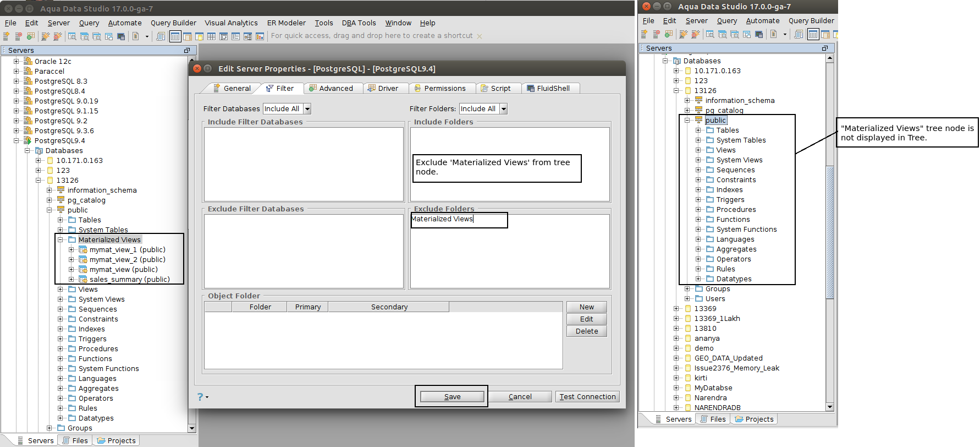The image size is (980, 447).
Task: Click into Exclude Folders text field
Action: point(510,251)
